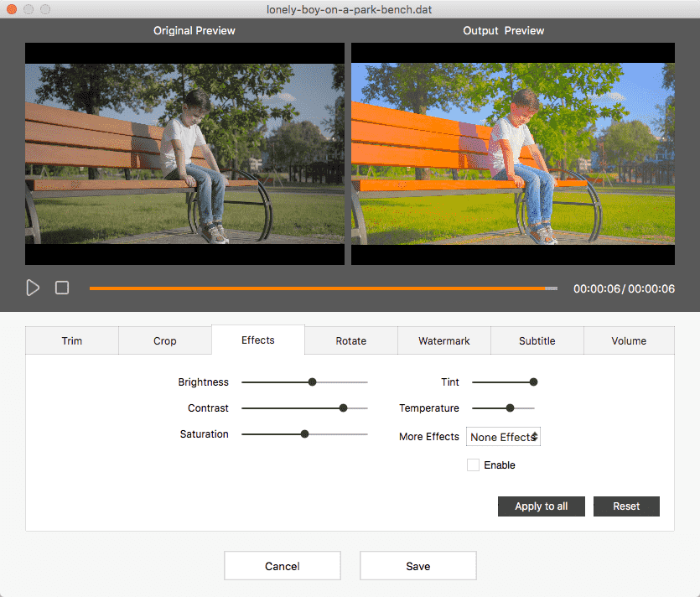Adjust the Contrast slider
The height and width of the screenshot is (597, 700).
tap(343, 408)
